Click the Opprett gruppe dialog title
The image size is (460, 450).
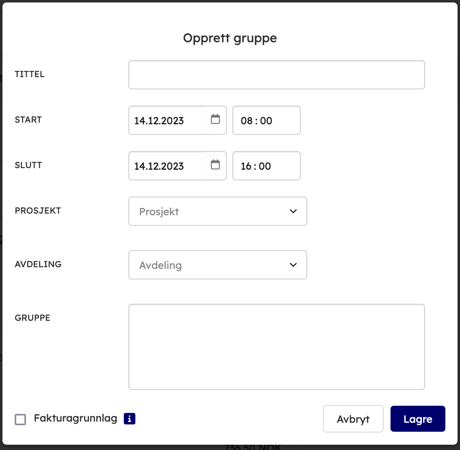[230, 38]
